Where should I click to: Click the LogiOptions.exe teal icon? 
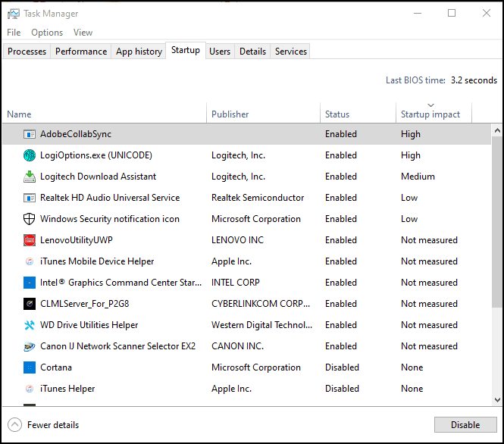coord(30,155)
